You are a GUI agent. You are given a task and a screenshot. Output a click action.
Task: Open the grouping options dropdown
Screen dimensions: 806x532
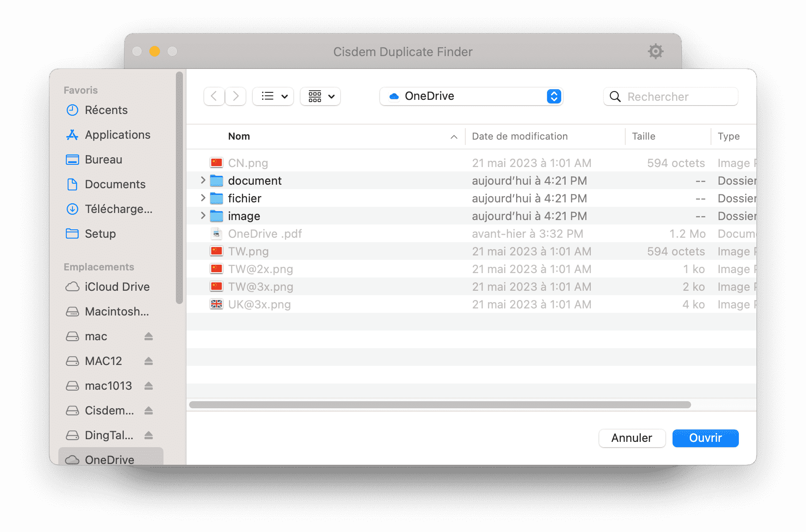(320, 96)
